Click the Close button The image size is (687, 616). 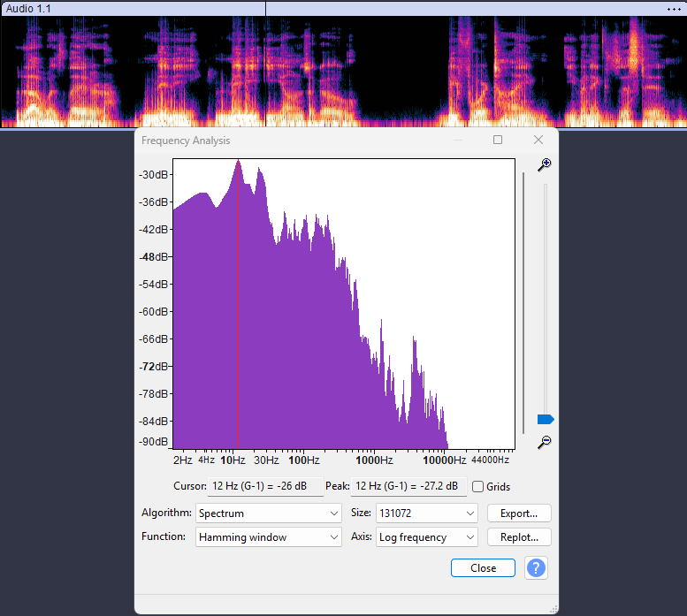(x=484, y=568)
